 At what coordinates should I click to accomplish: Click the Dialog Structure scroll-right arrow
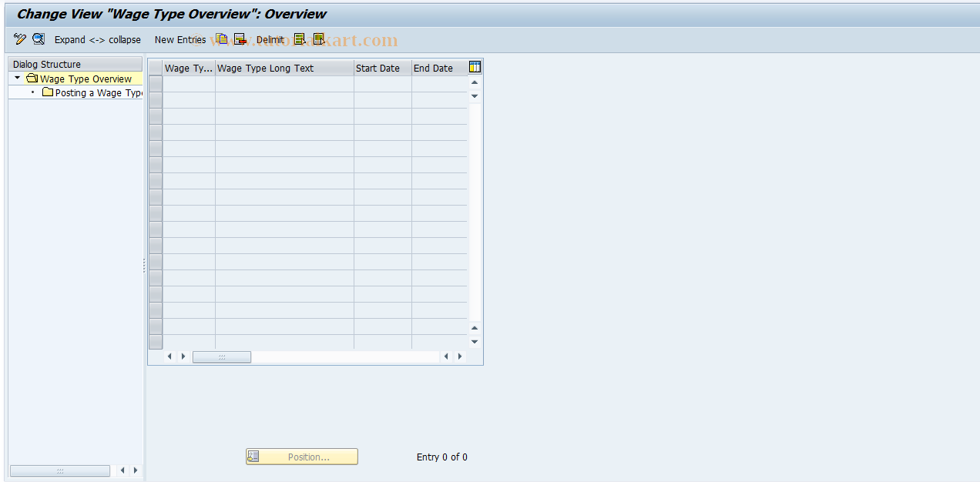coord(136,470)
